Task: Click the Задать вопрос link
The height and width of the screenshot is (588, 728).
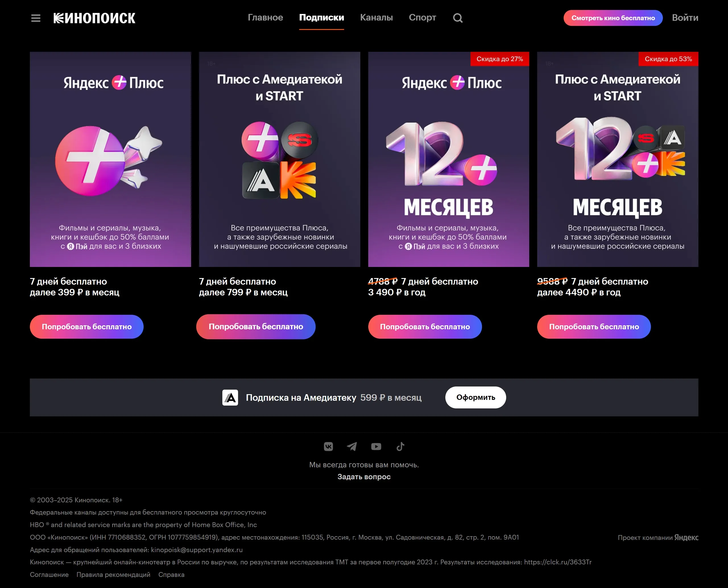Action: point(364,476)
